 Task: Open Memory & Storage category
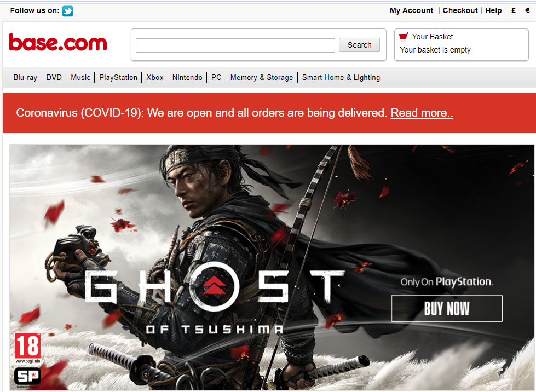point(262,78)
